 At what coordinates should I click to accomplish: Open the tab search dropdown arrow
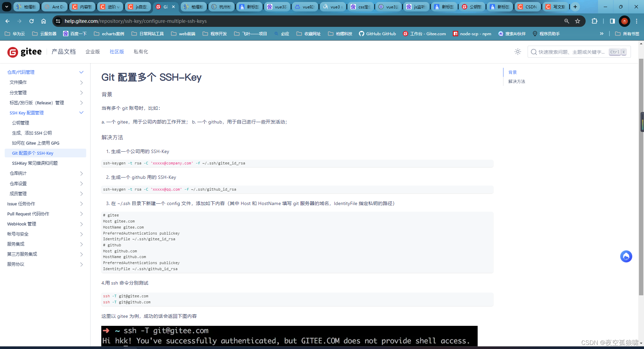6,7
